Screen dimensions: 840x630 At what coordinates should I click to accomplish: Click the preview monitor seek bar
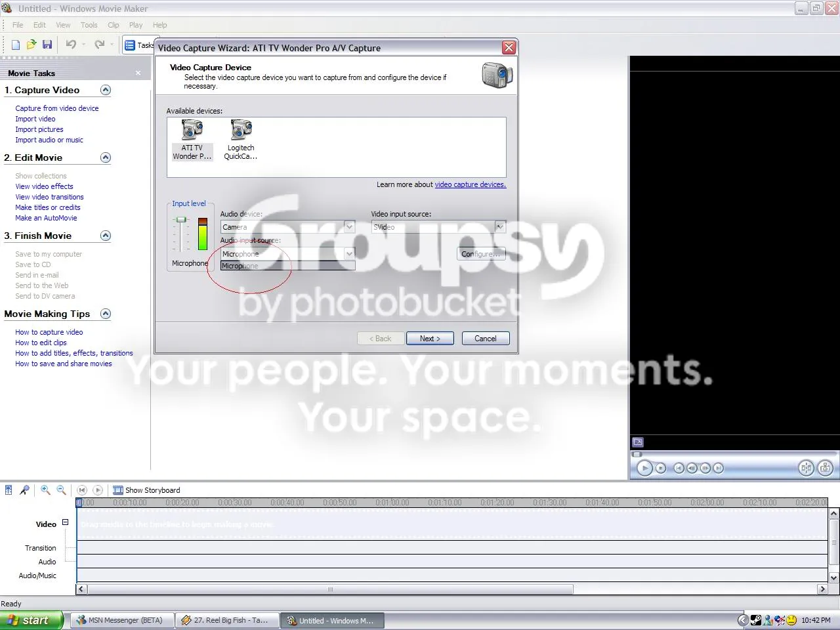[734, 454]
